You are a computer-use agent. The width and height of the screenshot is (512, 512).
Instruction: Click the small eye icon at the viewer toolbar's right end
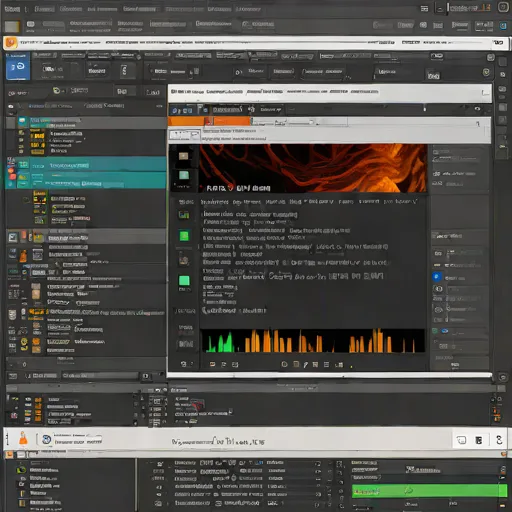pyautogui.click(x=477, y=109)
